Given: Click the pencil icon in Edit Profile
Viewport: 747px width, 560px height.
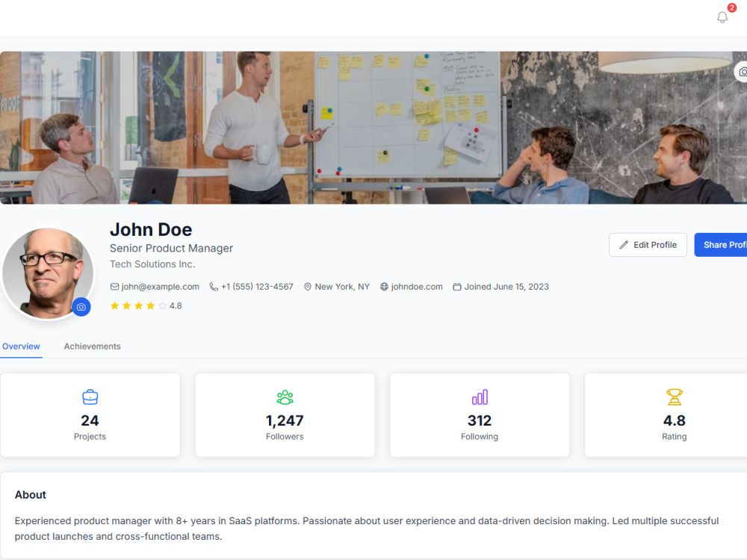Looking at the screenshot, I should point(624,245).
